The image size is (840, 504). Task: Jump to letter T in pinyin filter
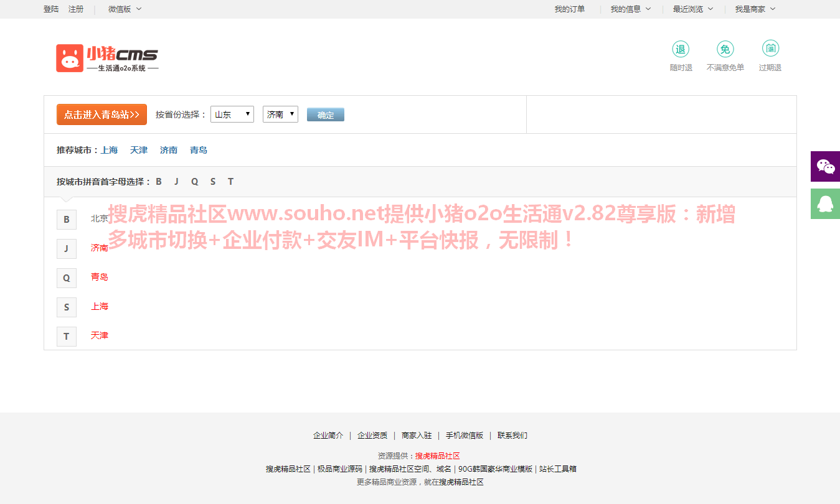point(230,182)
